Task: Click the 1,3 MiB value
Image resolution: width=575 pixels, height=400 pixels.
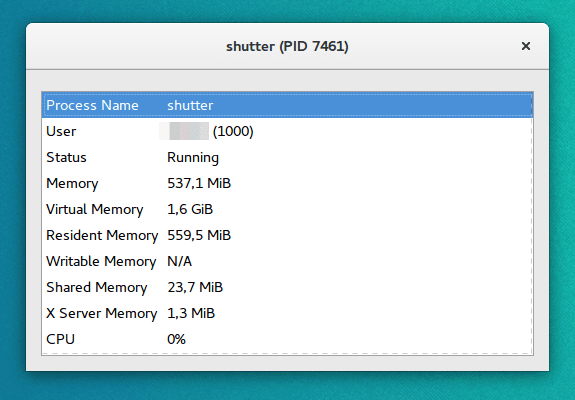Action: click(x=191, y=313)
